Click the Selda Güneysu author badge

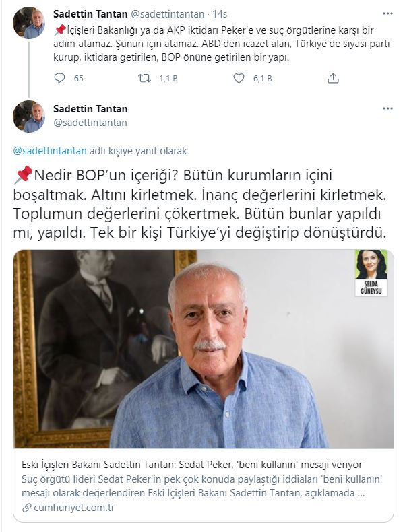tap(371, 273)
